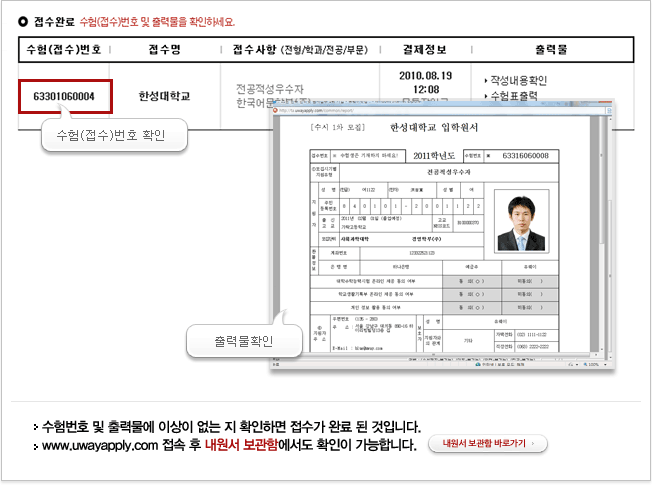Viewport: 652px width, 485px height.
Task: Click the 출력물확인 callout bubble
Action: (244, 341)
